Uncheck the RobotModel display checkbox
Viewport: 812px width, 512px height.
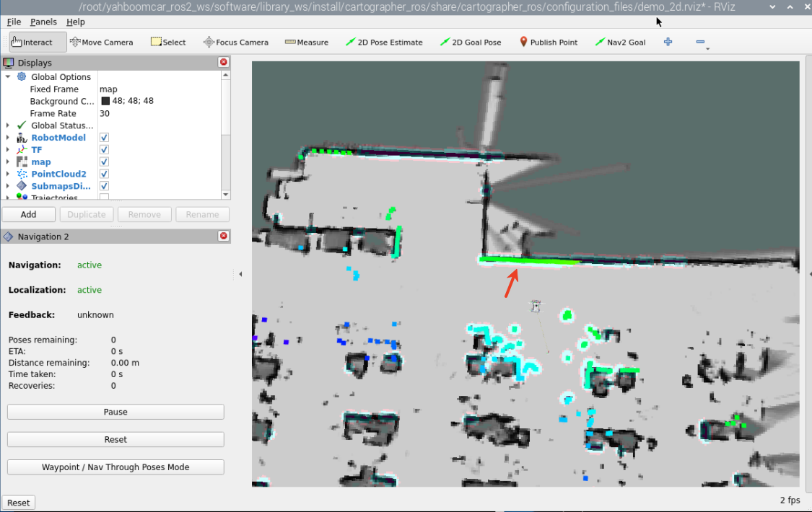(x=104, y=138)
